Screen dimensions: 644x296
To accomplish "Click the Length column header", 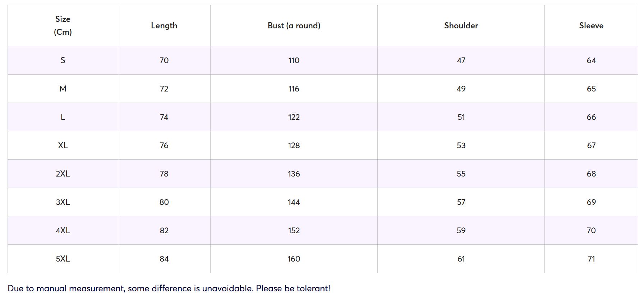I will point(164,25).
